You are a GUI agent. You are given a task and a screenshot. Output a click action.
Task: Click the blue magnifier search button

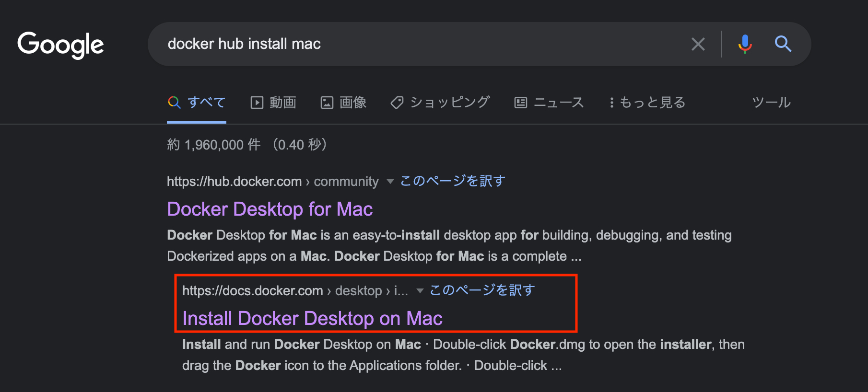[783, 44]
